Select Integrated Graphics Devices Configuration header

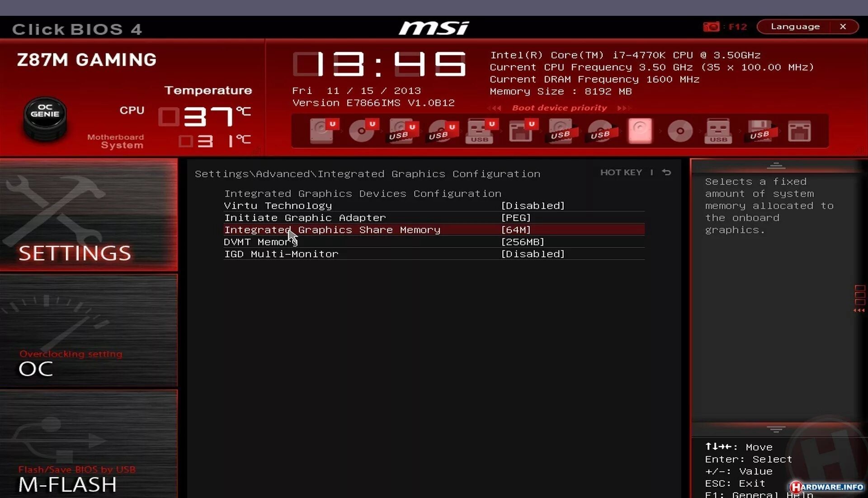click(x=363, y=193)
